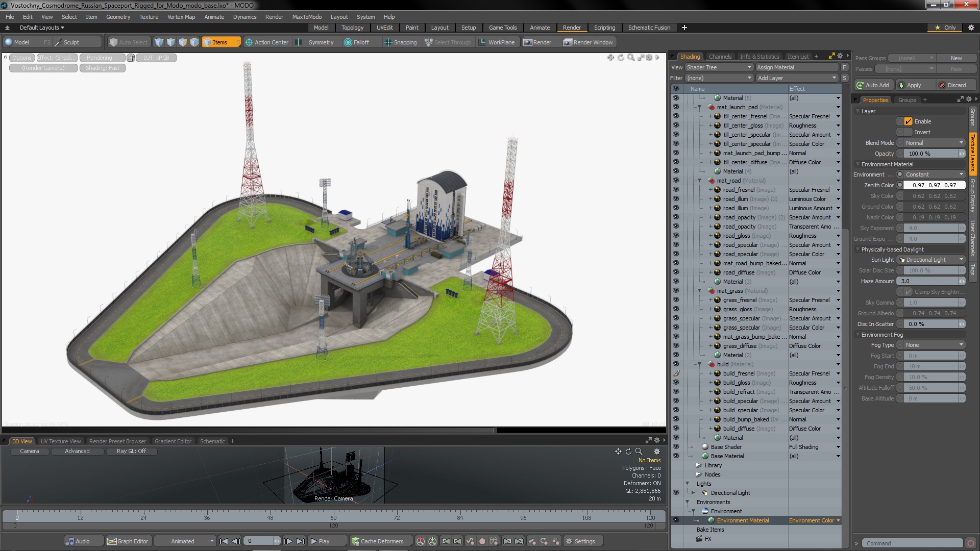Click the Ray GL: Off button
The width and height of the screenshot is (980, 551).
tap(131, 451)
